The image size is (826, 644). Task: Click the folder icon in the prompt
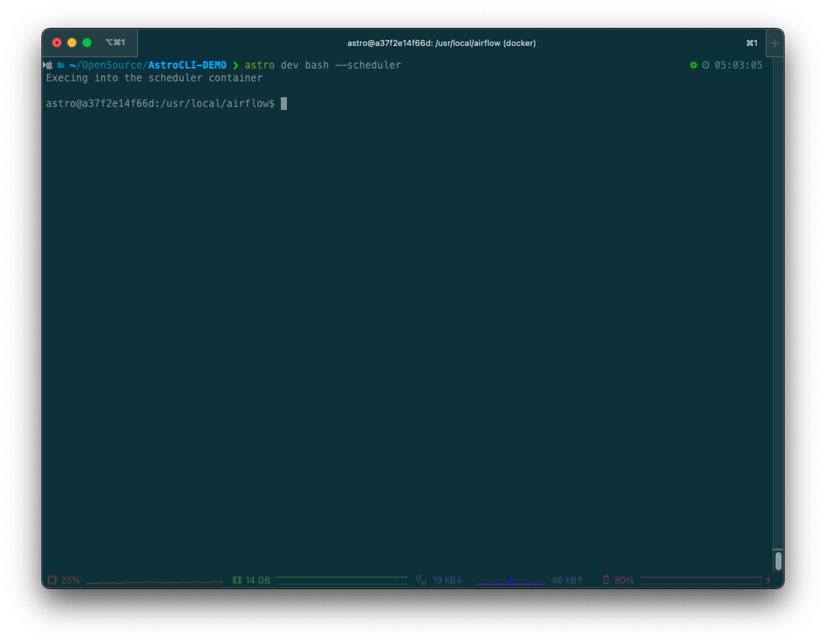(60, 66)
